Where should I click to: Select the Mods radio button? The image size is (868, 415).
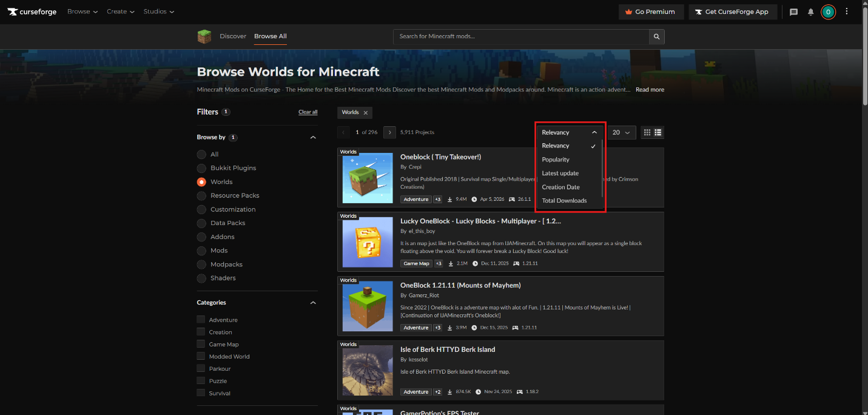coord(201,251)
